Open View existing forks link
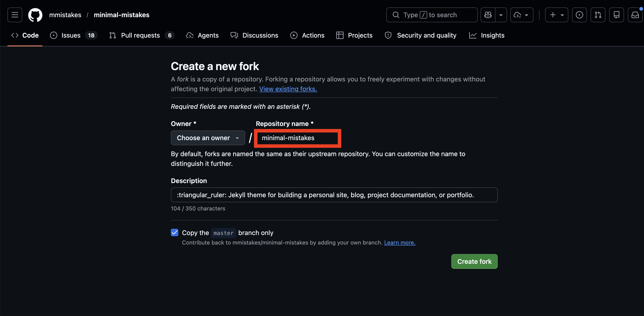The width and height of the screenshot is (644, 316). pyautogui.click(x=288, y=89)
